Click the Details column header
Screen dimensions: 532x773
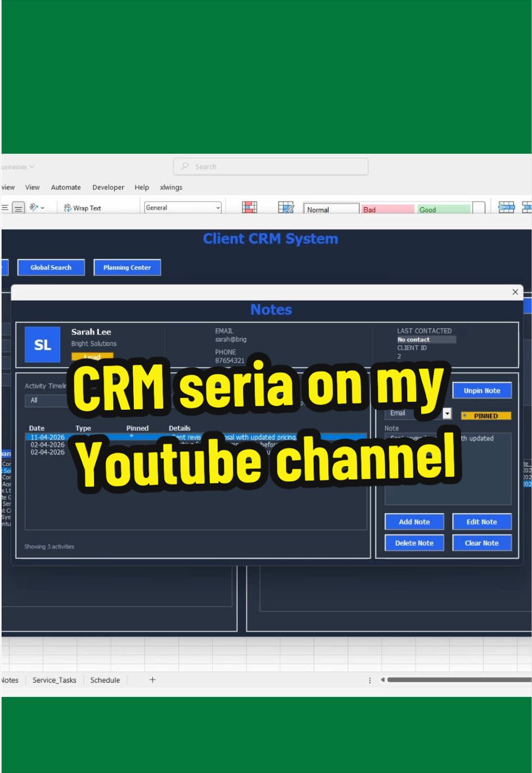click(x=179, y=428)
